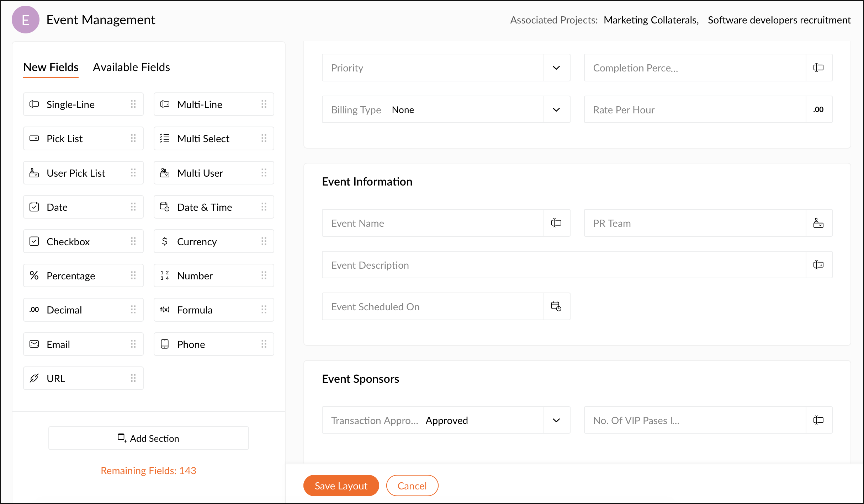Viewport: 864px width, 504px height.
Task: Expand the Transaction Approval dropdown
Action: [556, 420]
